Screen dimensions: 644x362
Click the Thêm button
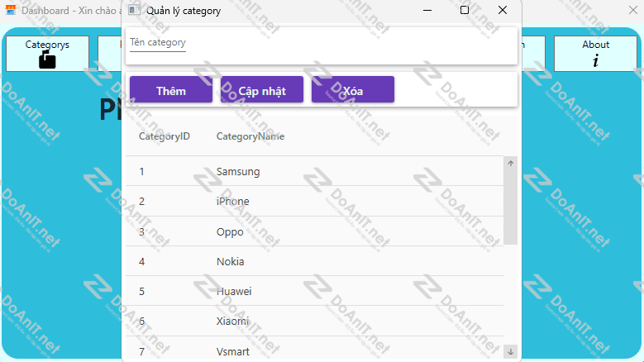pyautogui.click(x=171, y=89)
